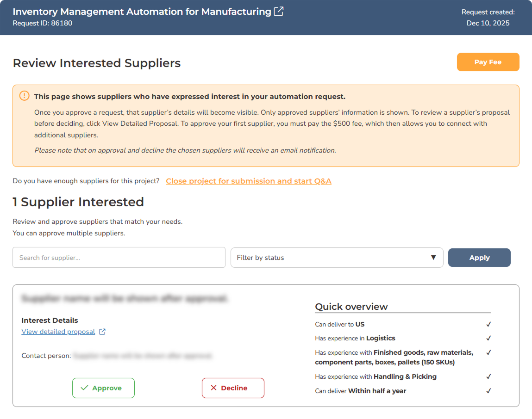Click checkmark beside Handling & Picking
Viewport: 532px width, 419px height.
(x=488, y=376)
